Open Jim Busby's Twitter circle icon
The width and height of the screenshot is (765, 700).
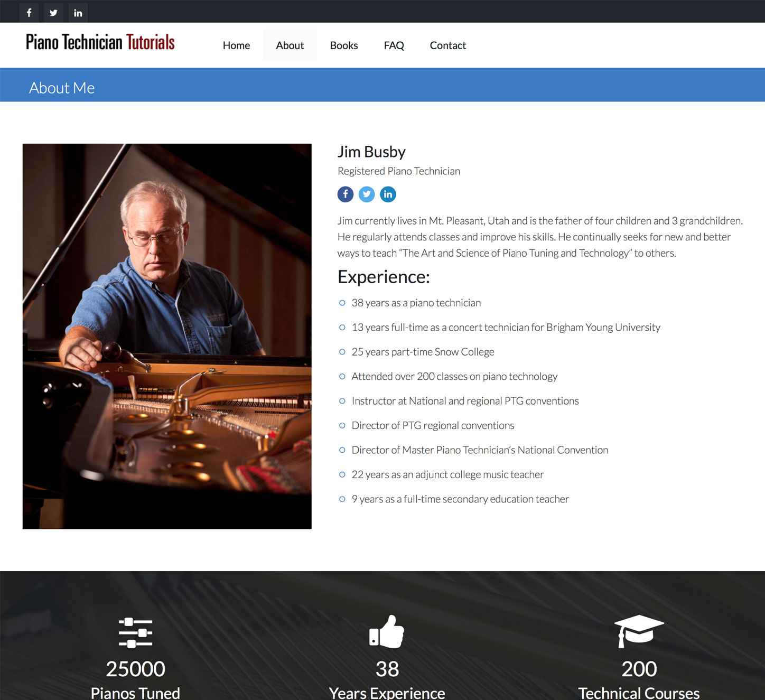[x=367, y=194]
